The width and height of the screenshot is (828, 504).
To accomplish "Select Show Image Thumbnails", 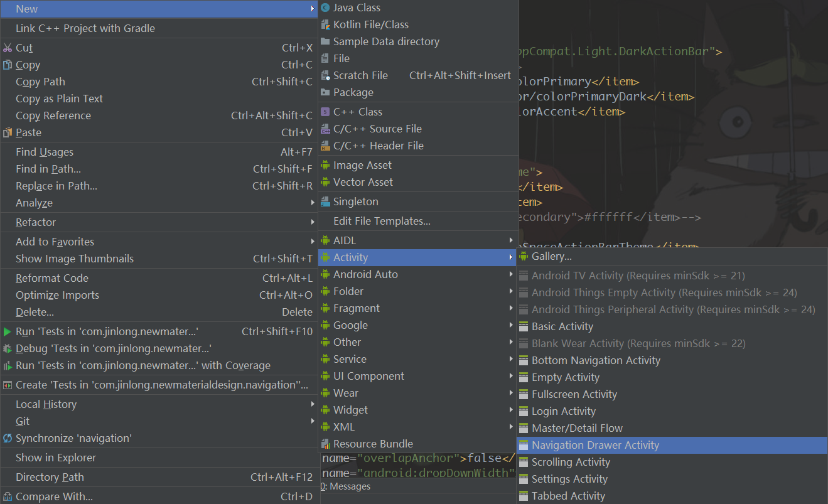I will click(158, 259).
